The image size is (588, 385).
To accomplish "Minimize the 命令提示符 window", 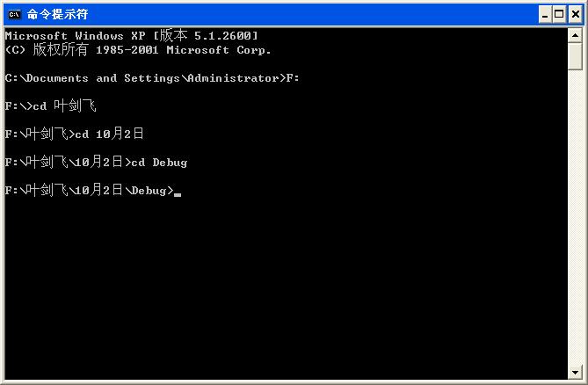I will click(x=545, y=14).
